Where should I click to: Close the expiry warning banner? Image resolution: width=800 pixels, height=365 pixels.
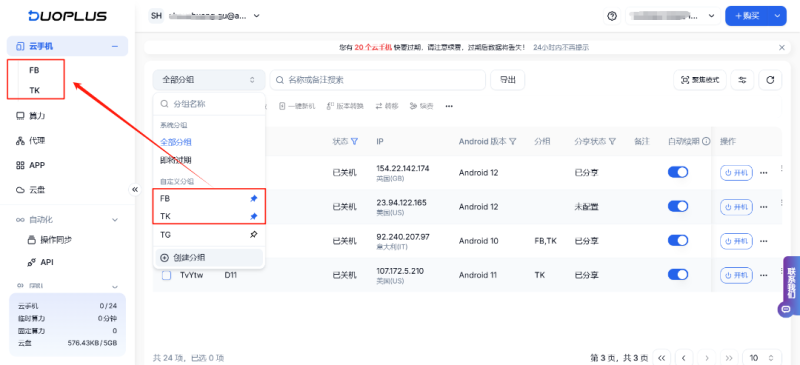point(782,47)
